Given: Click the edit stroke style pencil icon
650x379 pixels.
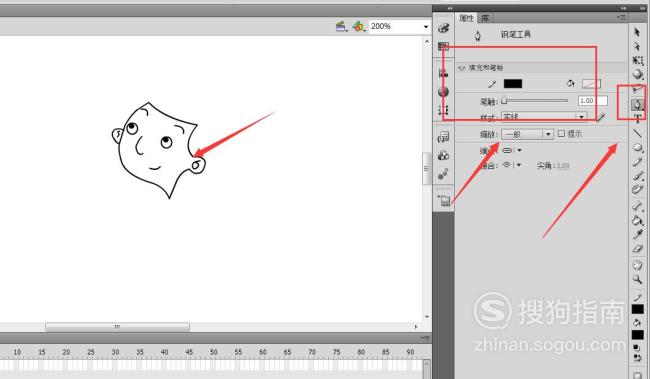Looking at the screenshot, I should point(601,117).
